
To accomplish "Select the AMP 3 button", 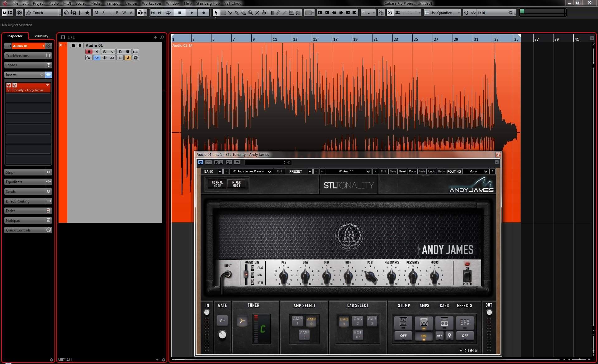I will coord(304,334).
